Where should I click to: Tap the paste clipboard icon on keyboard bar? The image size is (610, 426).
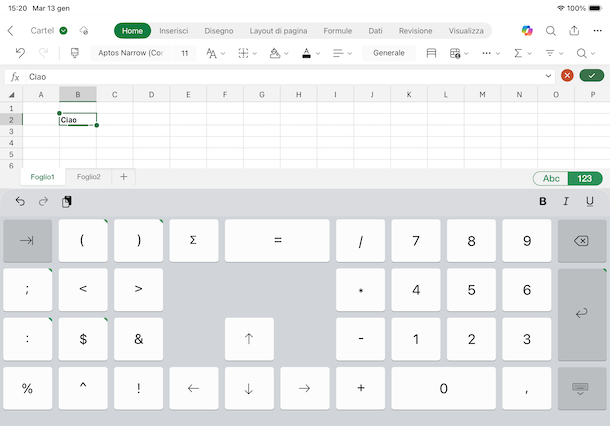click(x=67, y=202)
